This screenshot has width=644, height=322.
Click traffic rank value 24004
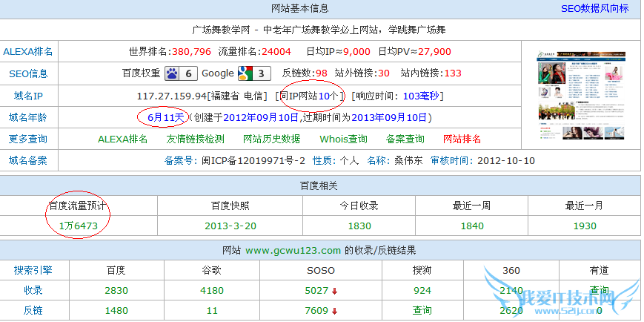coord(276,52)
